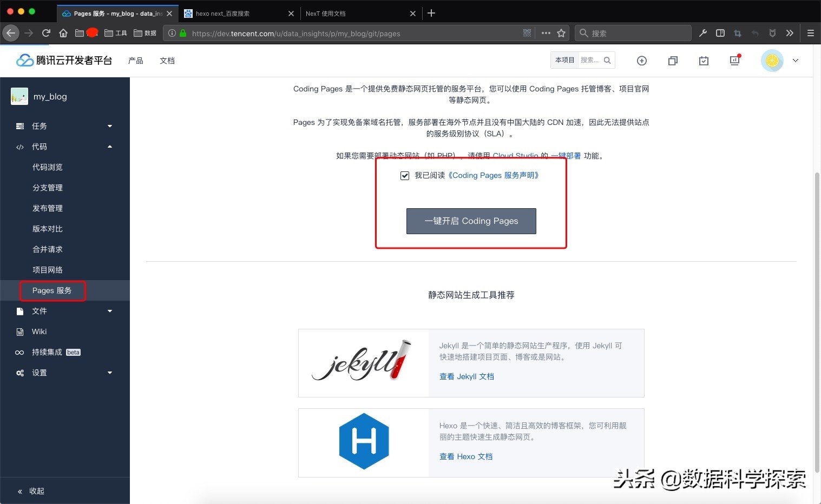Viewport: 821px width, 504px height.
Task: Uncheck the Coding Pages 服务声明 checkbox
Action: coord(405,175)
